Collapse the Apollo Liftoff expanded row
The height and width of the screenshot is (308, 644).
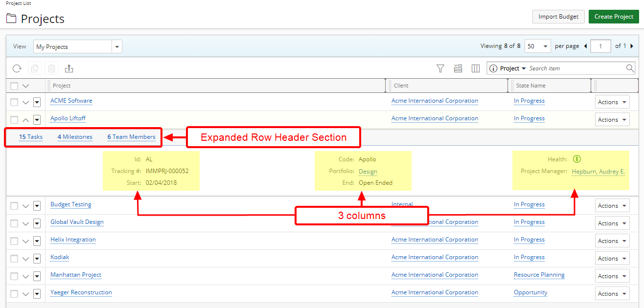(x=26, y=120)
